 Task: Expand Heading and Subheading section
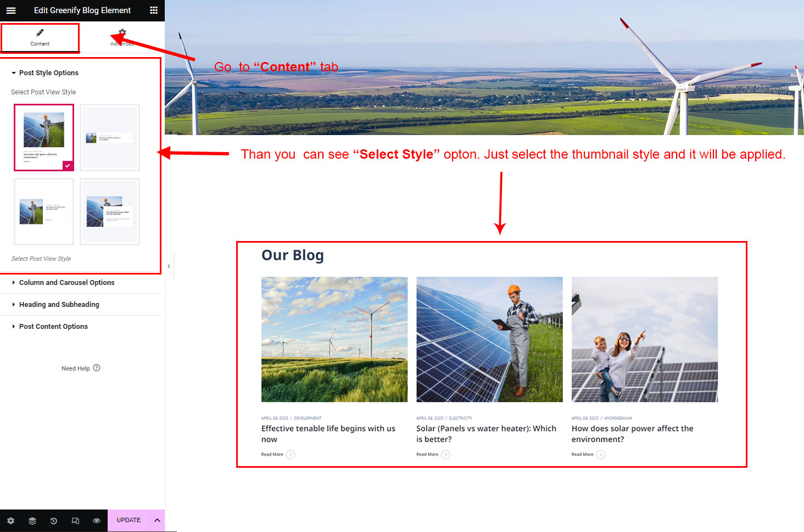point(59,305)
